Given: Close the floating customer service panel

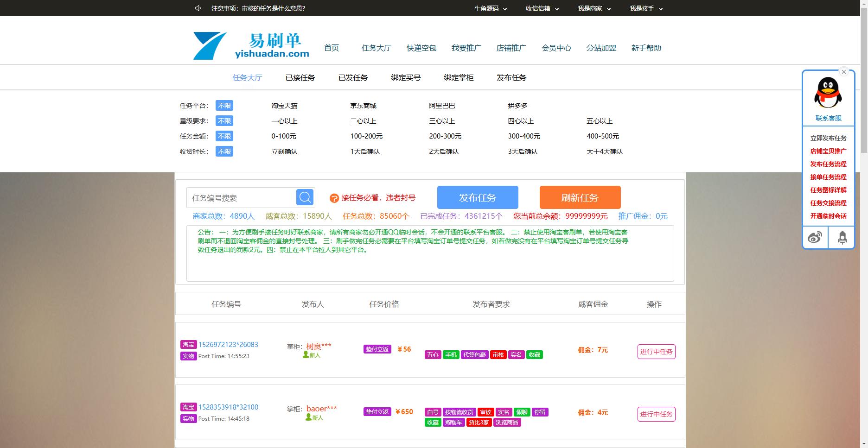Looking at the screenshot, I should point(844,72).
